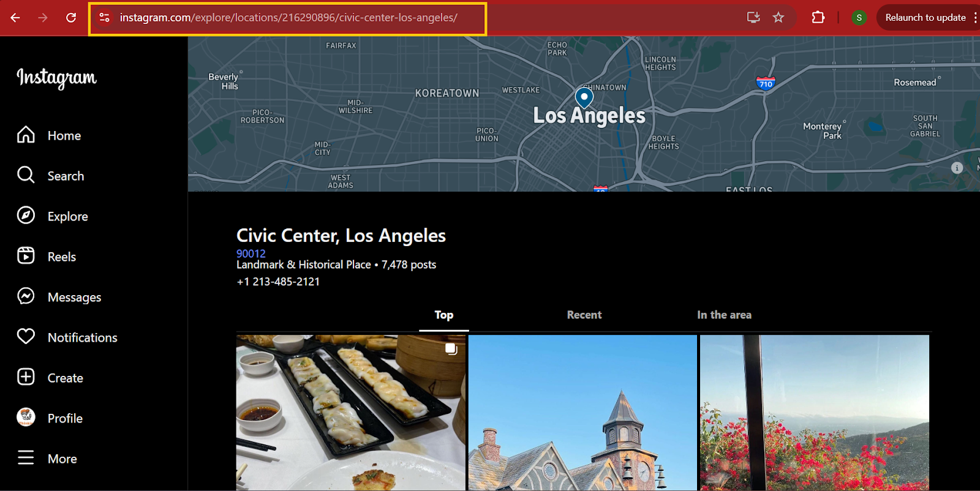Click the Landmark & Historical Place text
The image size is (980, 491).
point(304,264)
